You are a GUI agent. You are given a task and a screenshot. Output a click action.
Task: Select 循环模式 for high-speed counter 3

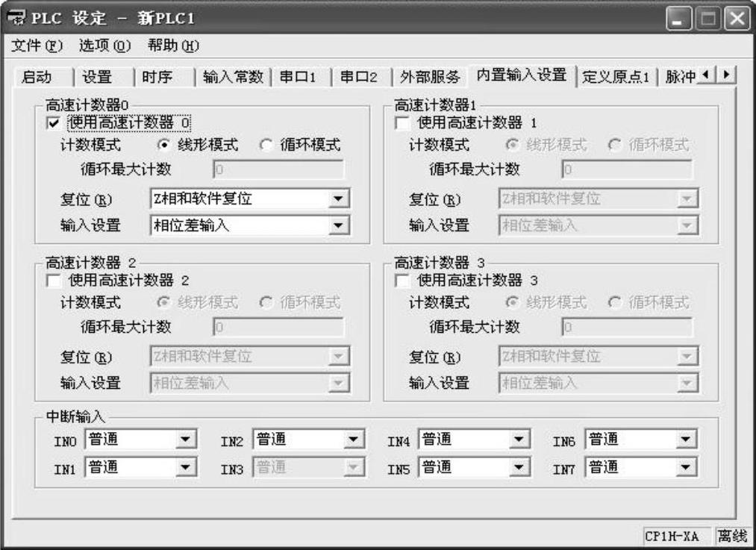click(x=614, y=303)
